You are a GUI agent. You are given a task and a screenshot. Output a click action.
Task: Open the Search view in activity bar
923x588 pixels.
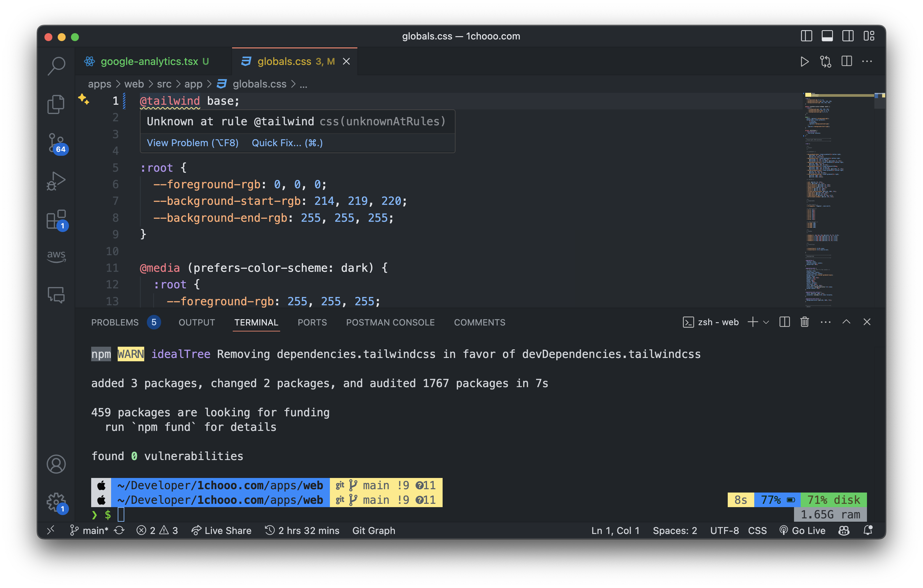coord(56,66)
